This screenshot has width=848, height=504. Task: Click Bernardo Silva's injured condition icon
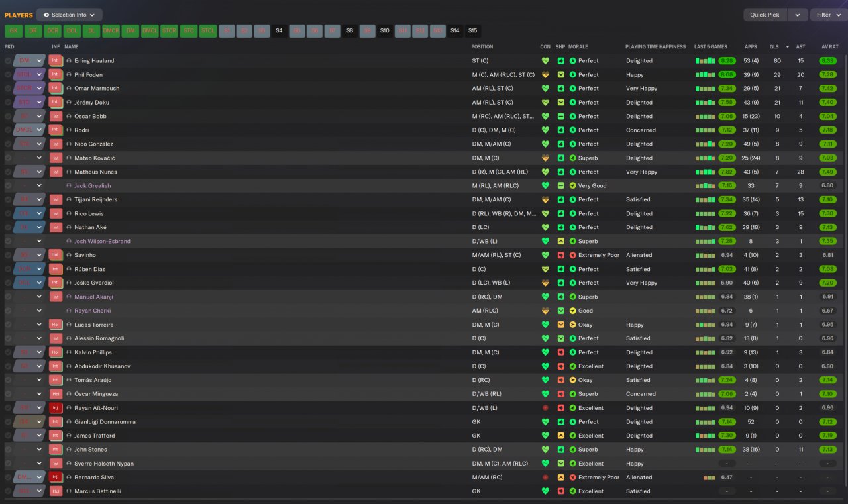545,478
